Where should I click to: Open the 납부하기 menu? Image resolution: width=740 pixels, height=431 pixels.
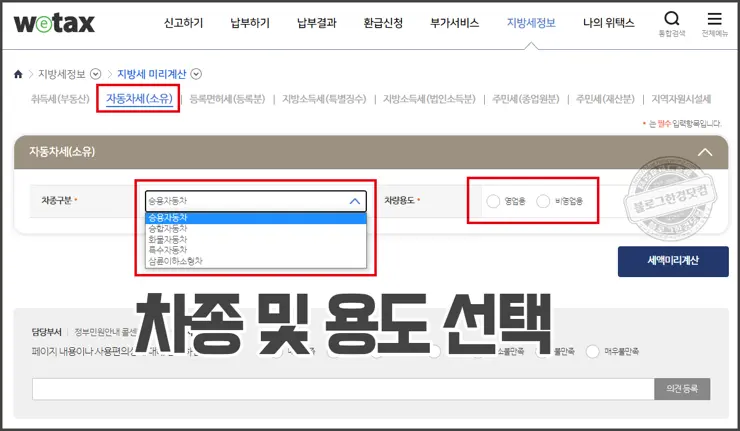pos(250,23)
